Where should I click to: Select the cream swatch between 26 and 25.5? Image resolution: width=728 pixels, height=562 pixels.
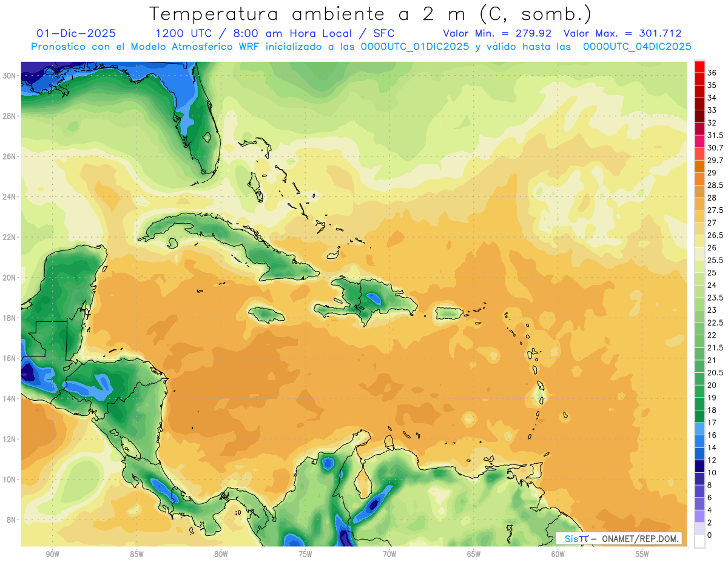tap(699, 253)
